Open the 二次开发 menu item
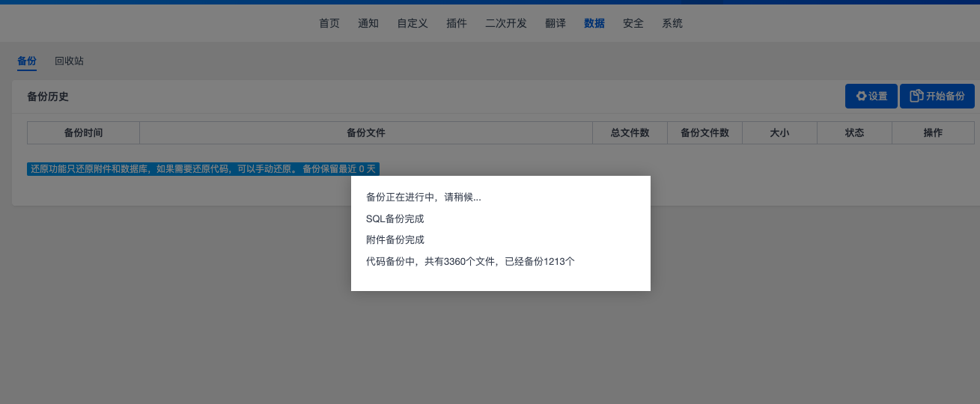980x404 pixels. tap(506, 23)
